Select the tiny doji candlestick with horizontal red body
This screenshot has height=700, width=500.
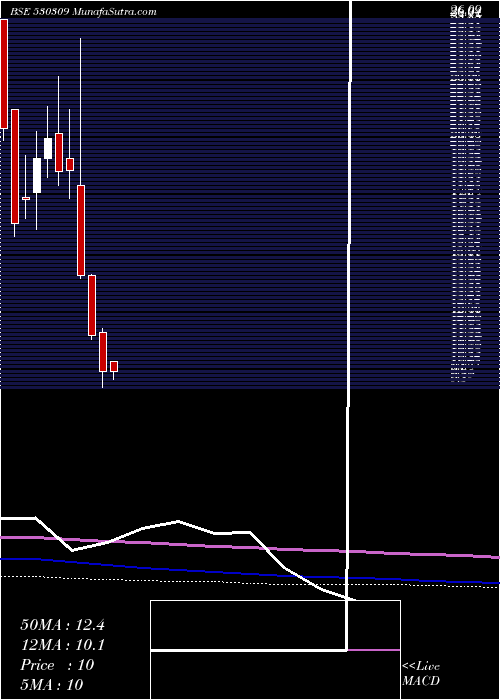click(26, 198)
